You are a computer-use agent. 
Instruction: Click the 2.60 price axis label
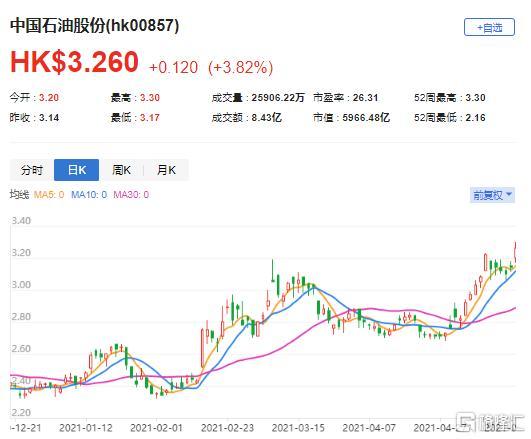(x=21, y=349)
